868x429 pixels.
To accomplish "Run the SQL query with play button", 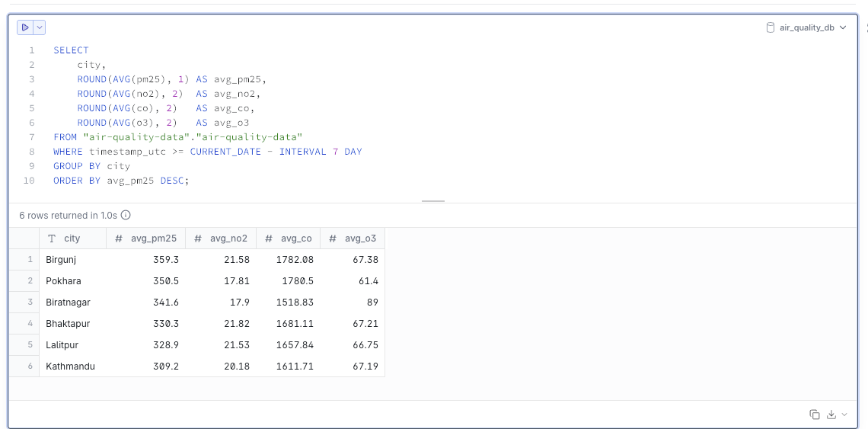I will coord(26,27).
